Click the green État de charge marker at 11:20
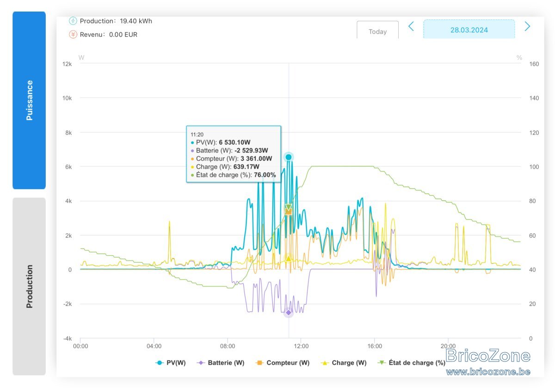The height and width of the screenshot is (392, 555). pos(289,207)
